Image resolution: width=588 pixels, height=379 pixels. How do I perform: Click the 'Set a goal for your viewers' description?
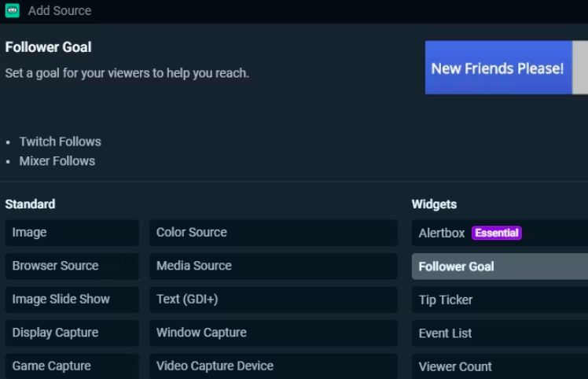click(127, 73)
